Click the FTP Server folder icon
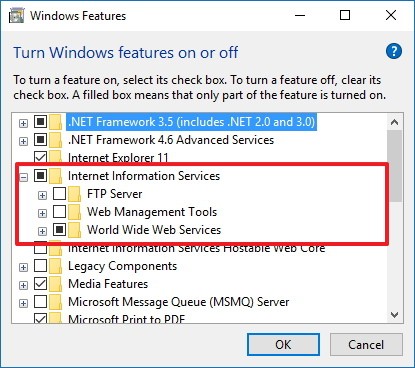 point(74,194)
